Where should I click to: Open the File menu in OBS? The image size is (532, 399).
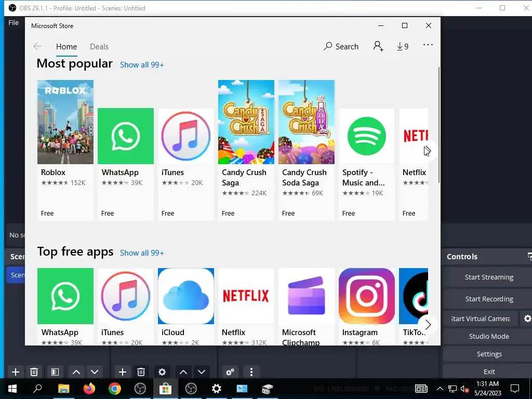coord(14,22)
